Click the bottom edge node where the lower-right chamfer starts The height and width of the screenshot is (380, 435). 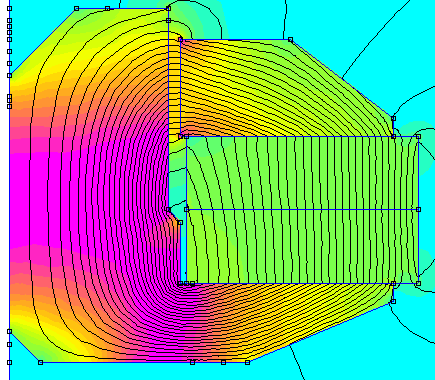(x=247, y=362)
